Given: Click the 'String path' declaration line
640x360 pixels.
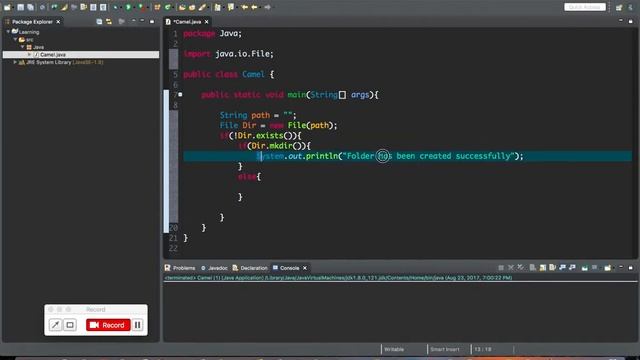Looking at the screenshot, I should click(x=258, y=115).
